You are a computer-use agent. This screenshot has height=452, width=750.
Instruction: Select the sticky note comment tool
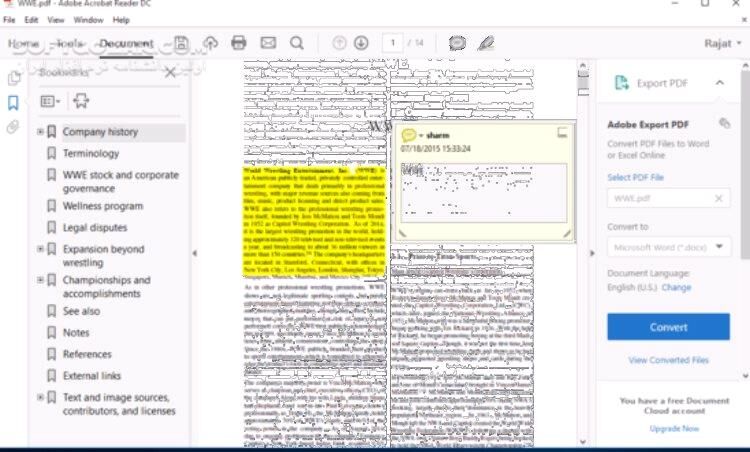[x=457, y=43]
